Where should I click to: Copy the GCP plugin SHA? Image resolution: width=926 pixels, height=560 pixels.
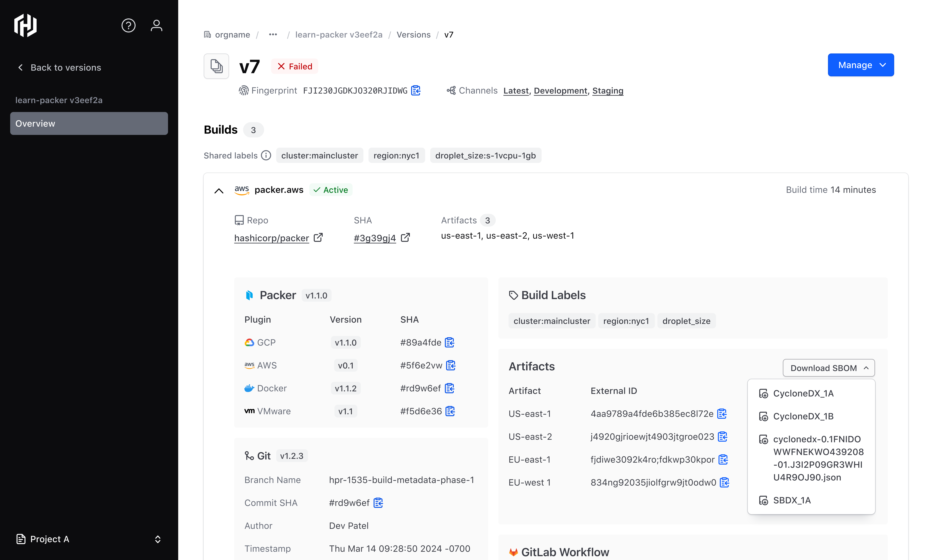click(449, 342)
